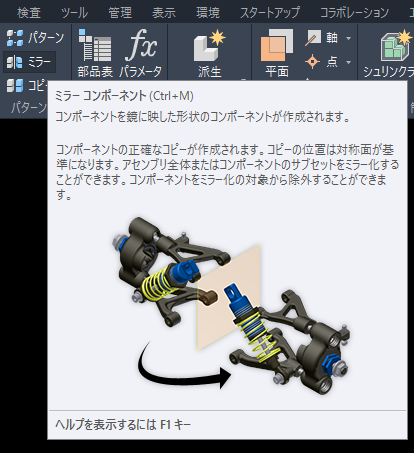414x453 pixels.
Task: Click the パターン component tool
Action: (35, 38)
